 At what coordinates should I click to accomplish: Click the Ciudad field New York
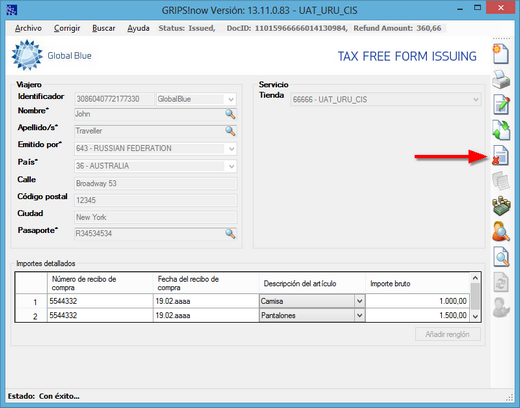(x=156, y=217)
